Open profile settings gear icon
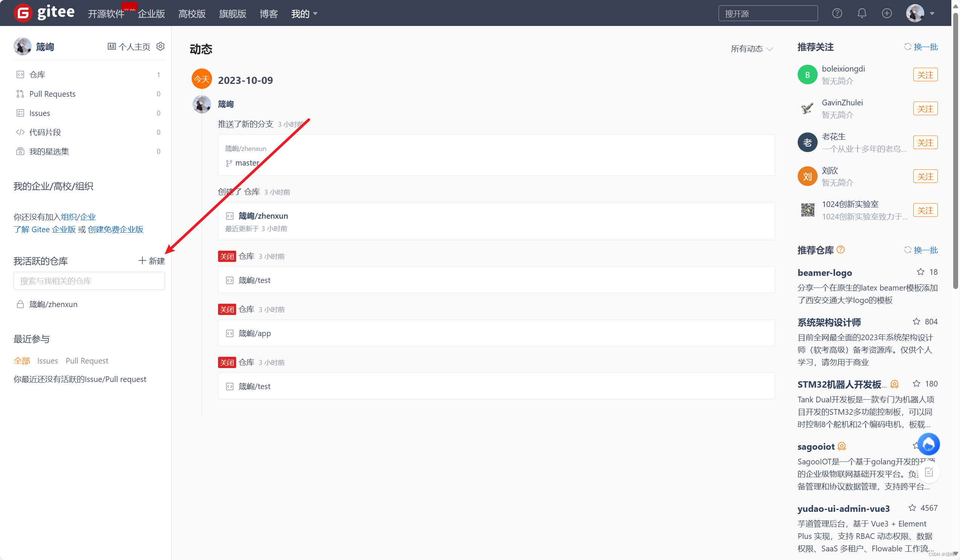This screenshot has height=560, width=960. coord(160,46)
